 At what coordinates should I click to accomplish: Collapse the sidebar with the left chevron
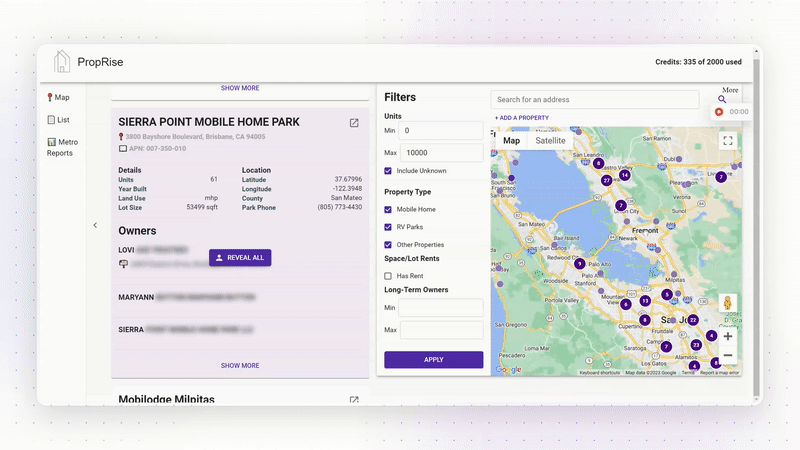tap(95, 225)
